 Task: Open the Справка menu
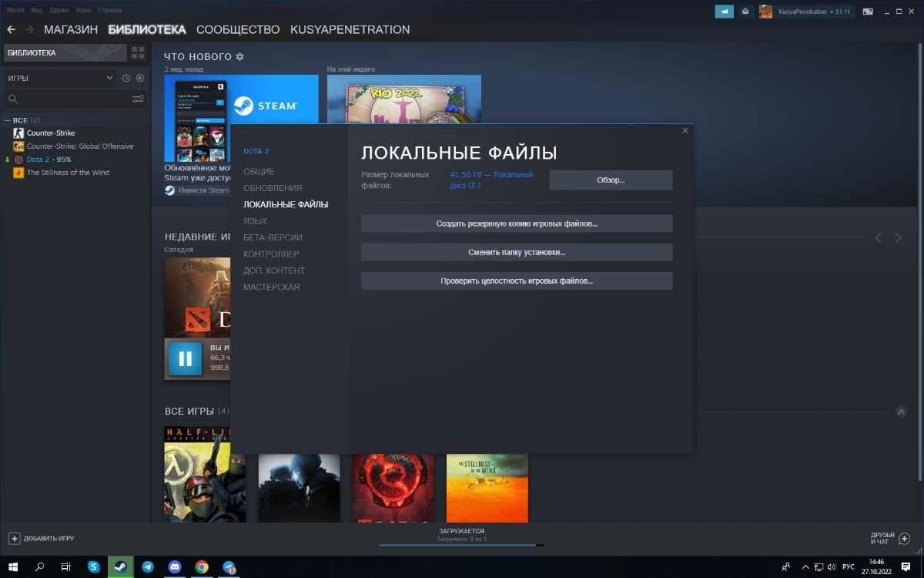[x=109, y=10]
